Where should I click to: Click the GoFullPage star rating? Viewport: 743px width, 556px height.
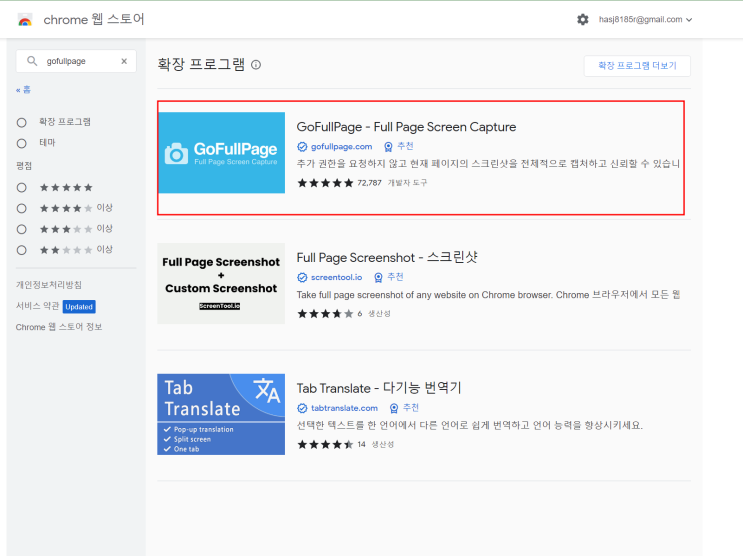tap(325, 183)
